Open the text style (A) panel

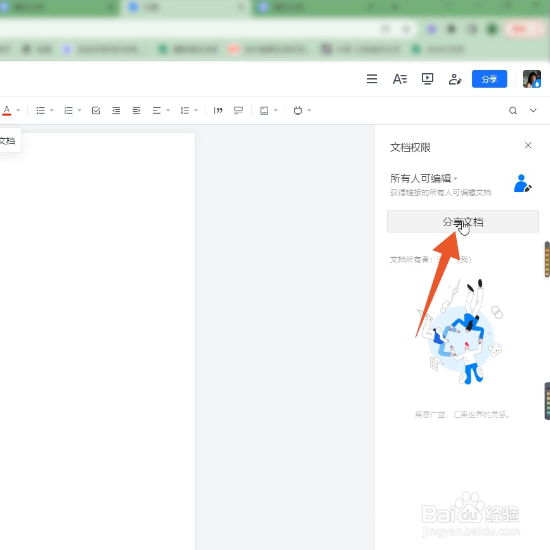(x=400, y=79)
